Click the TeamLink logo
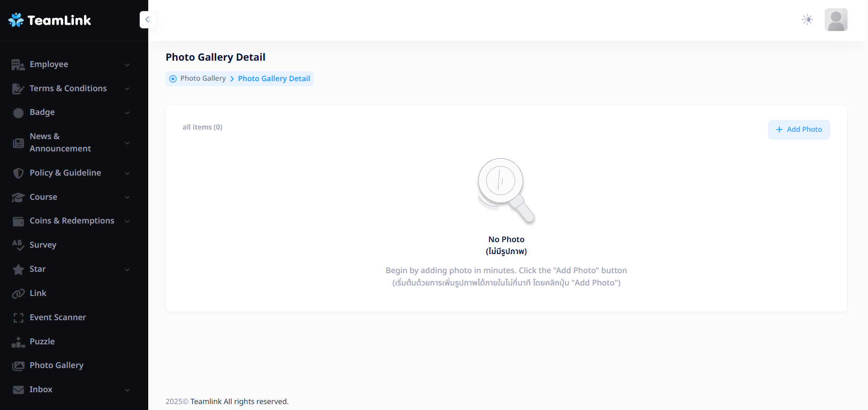This screenshot has height=410, width=868. (50, 20)
